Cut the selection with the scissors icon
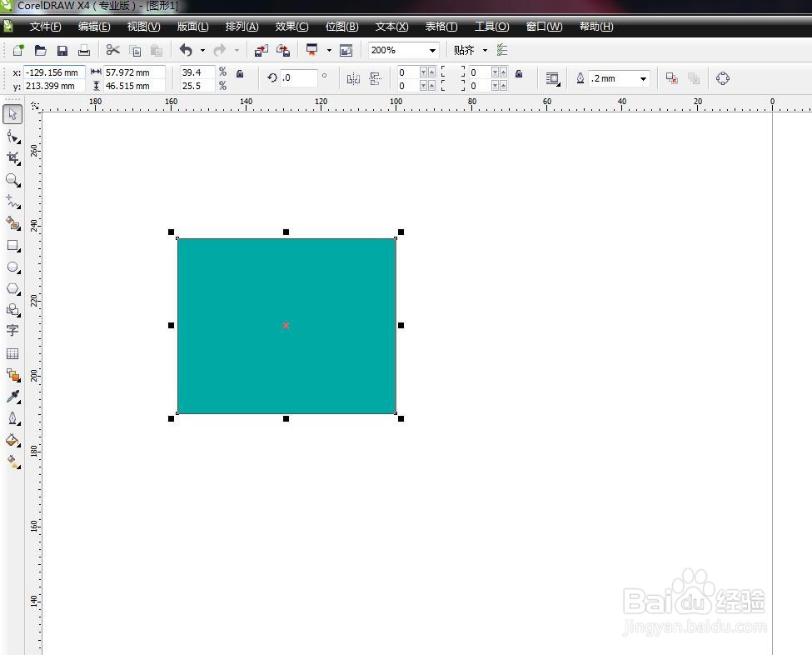The image size is (812, 655). 112,50
